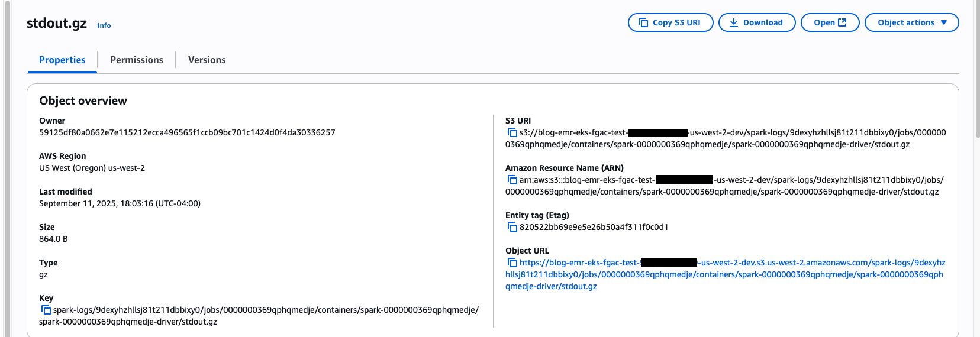Select the Properties tab
Screen dimensions: 980x337
[x=62, y=60]
